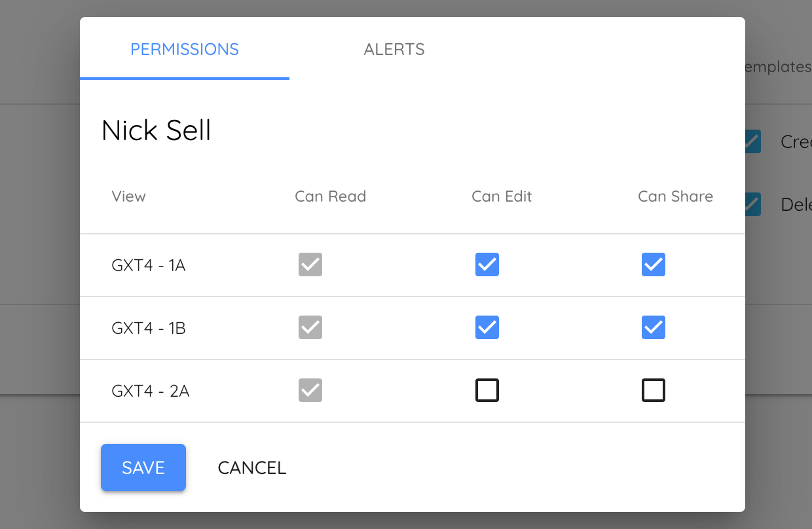Click the greyed Can Read checkbox for GXT4 - 1B
This screenshot has width=812, height=529.
click(310, 327)
